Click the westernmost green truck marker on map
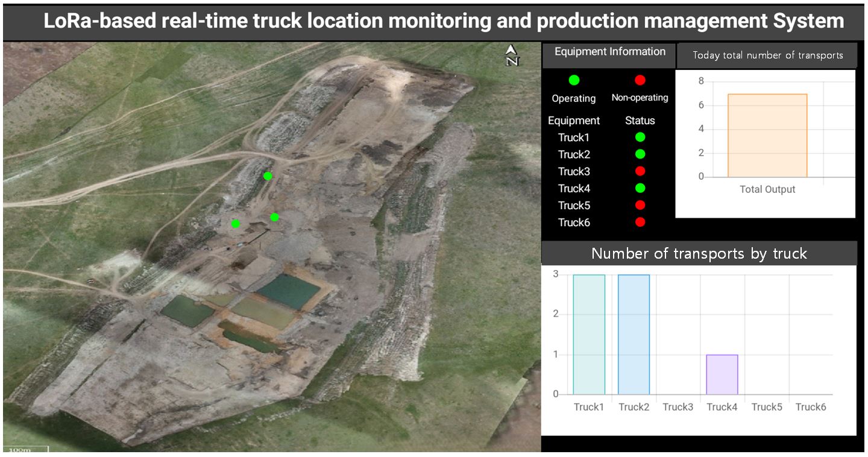868x457 pixels. pyautogui.click(x=236, y=224)
